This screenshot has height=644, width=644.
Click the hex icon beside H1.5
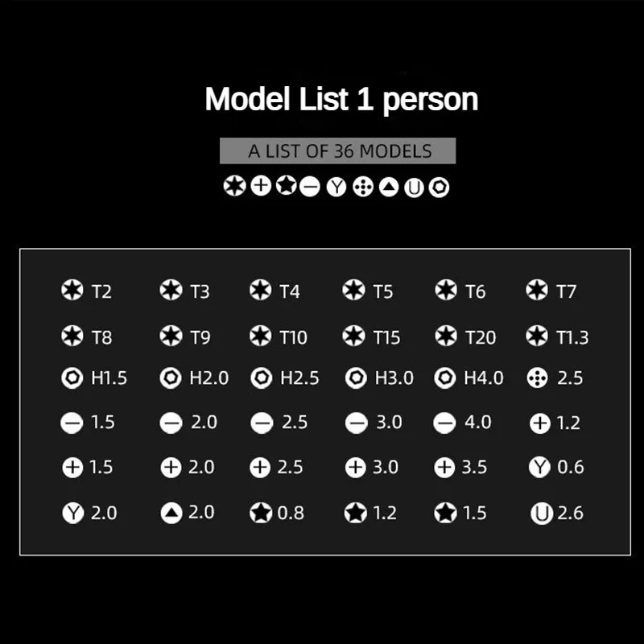(x=72, y=378)
